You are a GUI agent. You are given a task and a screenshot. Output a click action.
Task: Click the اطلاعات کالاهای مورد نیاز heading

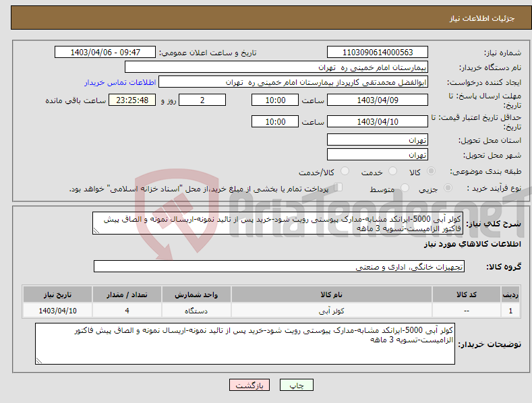point(472,244)
